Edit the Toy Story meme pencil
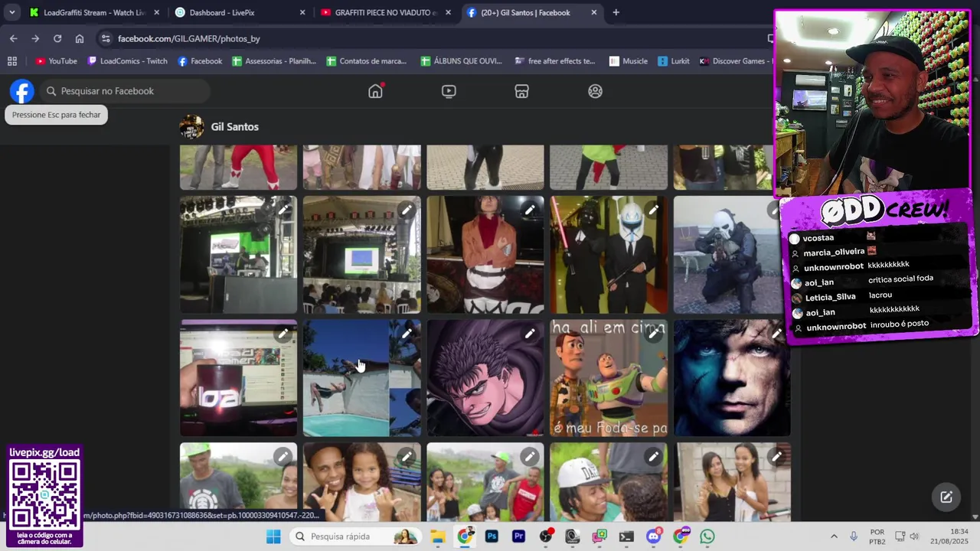 pyautogui.click(x=653, y=333)
